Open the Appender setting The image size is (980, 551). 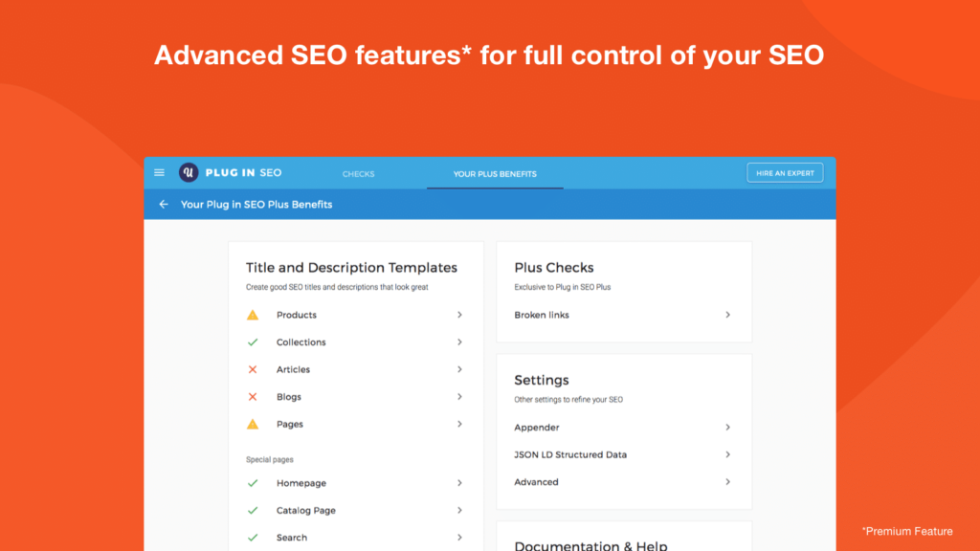click(x=536, y=428)
